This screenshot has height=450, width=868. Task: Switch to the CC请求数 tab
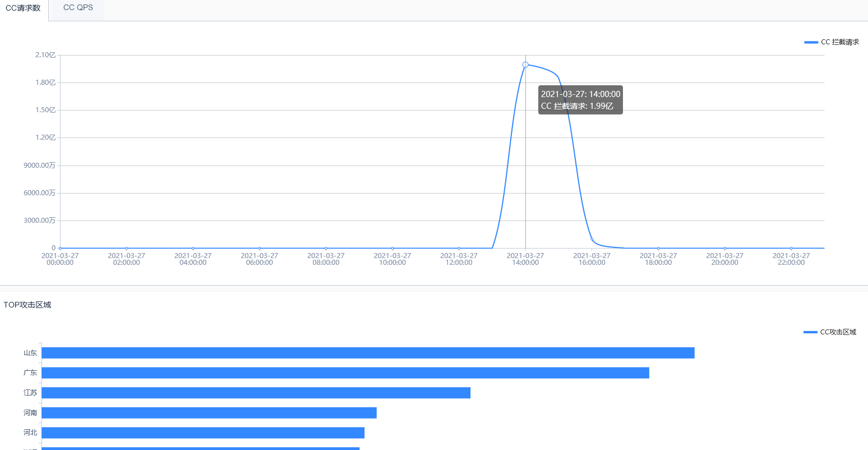23,8
